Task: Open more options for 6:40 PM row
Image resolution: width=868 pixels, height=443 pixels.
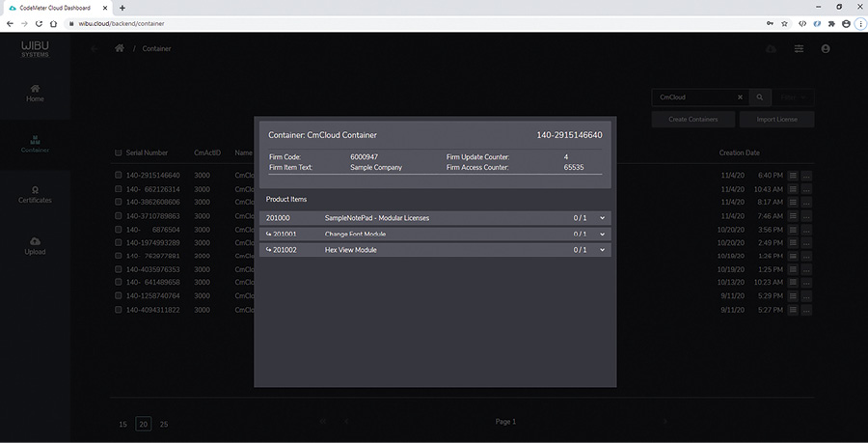Action: (806, 176)
